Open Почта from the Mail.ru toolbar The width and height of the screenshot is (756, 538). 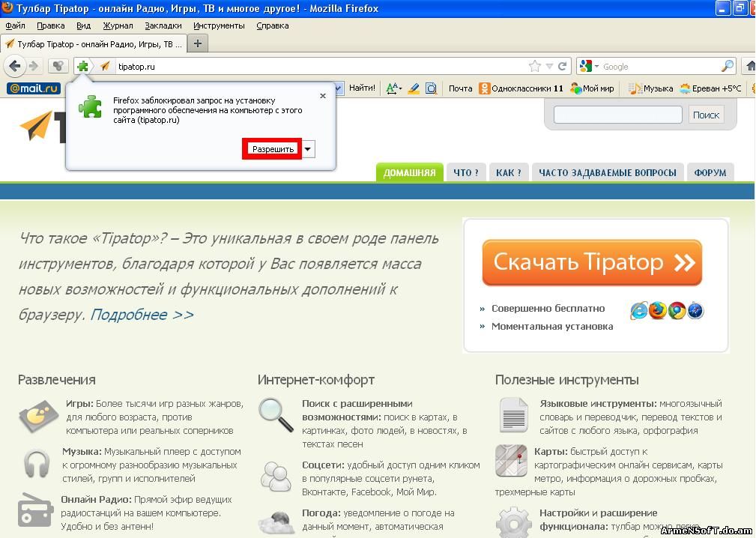(461, 88)
